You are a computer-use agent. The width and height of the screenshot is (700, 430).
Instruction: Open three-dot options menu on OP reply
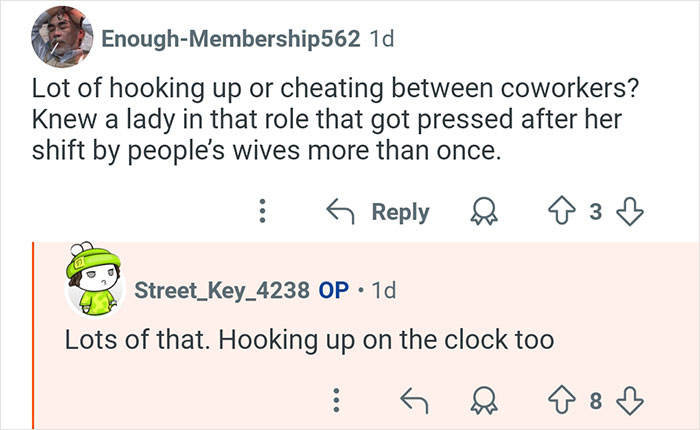coord(336,403)
